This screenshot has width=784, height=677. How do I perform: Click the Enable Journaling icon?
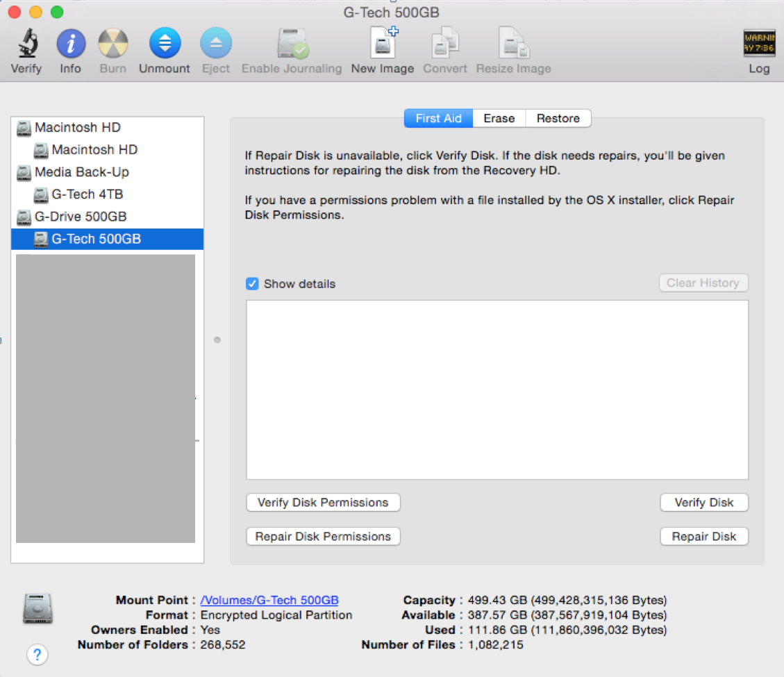pos(292,43)
